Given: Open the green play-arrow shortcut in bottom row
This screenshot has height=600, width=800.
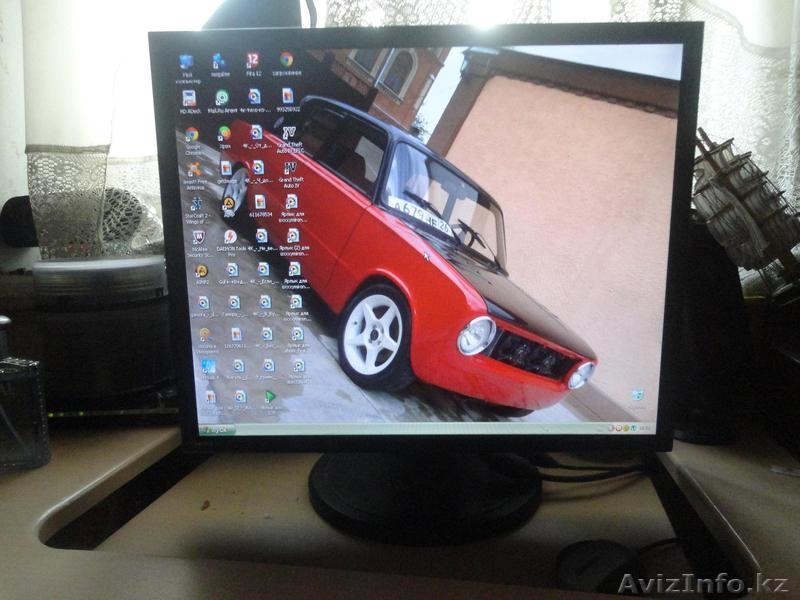Looking at the screenshot, I should pyautogui.click(x=269, y=397).
